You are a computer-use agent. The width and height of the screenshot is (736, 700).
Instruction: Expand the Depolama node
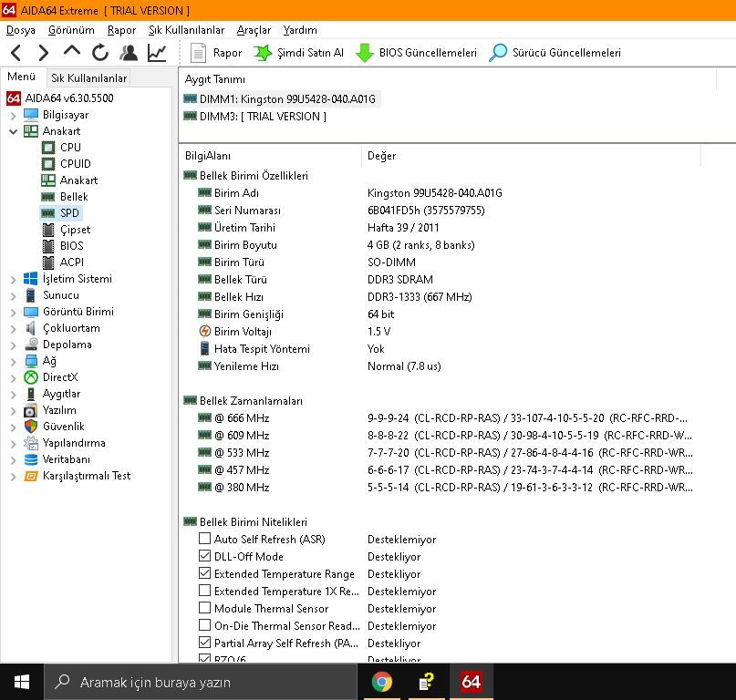click(13, 345)
